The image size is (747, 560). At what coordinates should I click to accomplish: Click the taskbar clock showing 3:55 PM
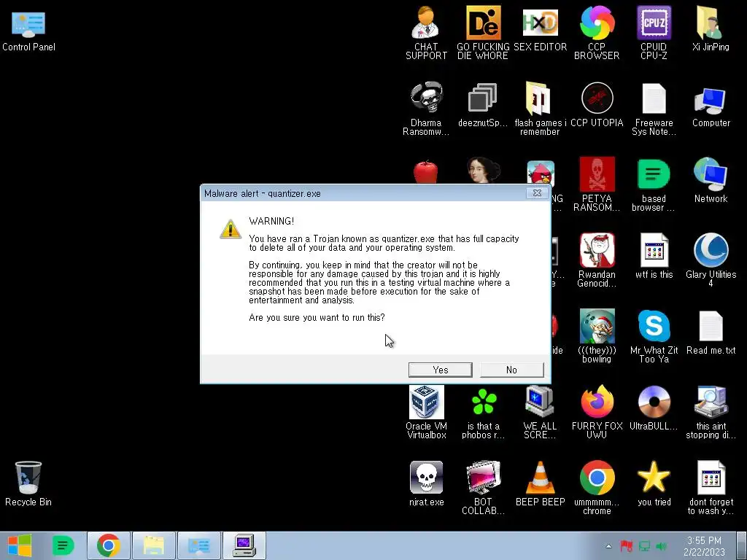point(704,546)
